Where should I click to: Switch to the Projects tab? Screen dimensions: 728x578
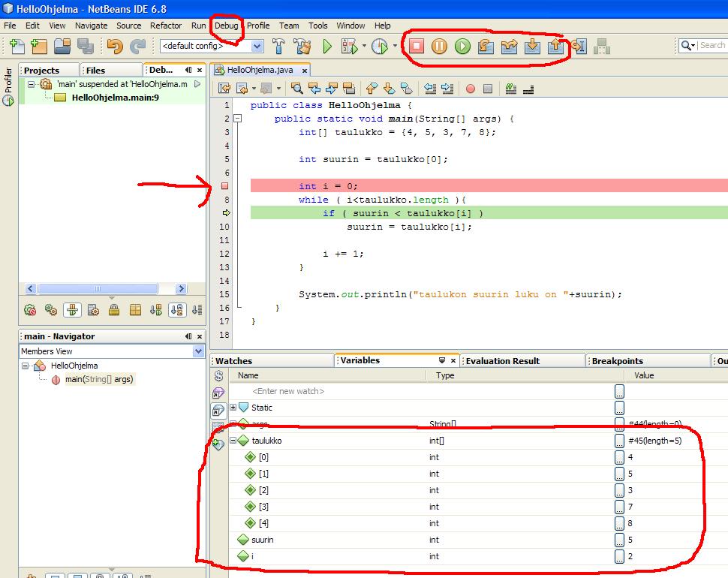(x=49, y=70)
